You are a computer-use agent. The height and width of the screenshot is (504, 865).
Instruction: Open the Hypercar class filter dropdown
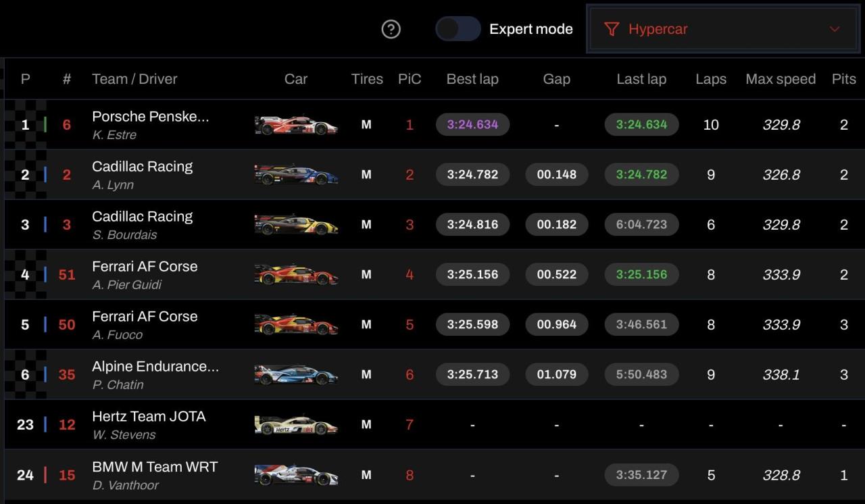pos(722,29)
